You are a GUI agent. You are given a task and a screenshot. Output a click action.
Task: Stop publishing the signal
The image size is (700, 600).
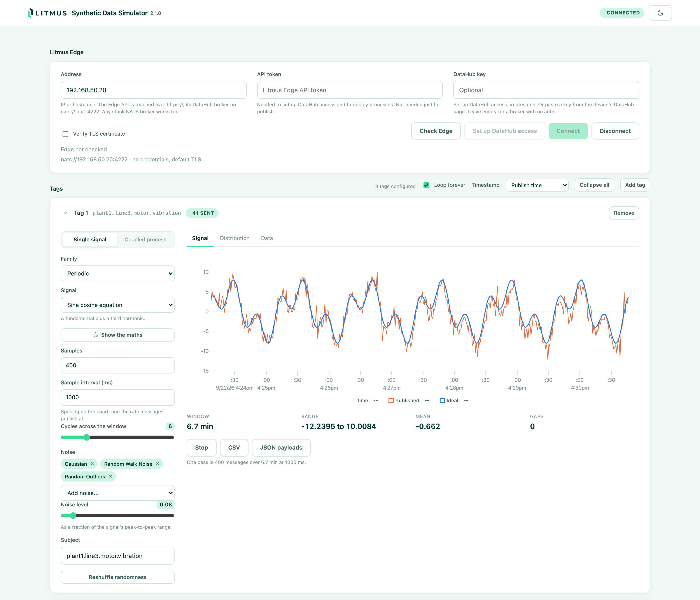coord(201,448)
